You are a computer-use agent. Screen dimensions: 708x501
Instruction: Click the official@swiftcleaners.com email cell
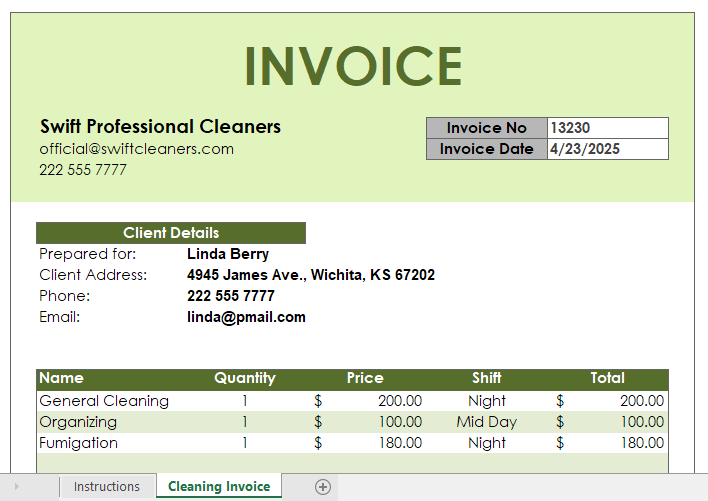tap(136, 149)
